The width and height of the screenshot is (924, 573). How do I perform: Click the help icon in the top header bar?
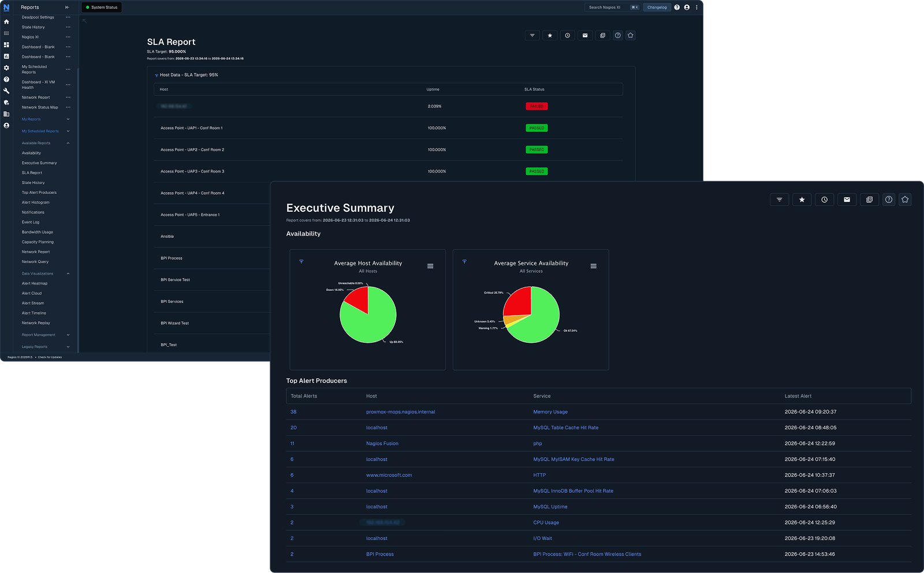point(677,8)
